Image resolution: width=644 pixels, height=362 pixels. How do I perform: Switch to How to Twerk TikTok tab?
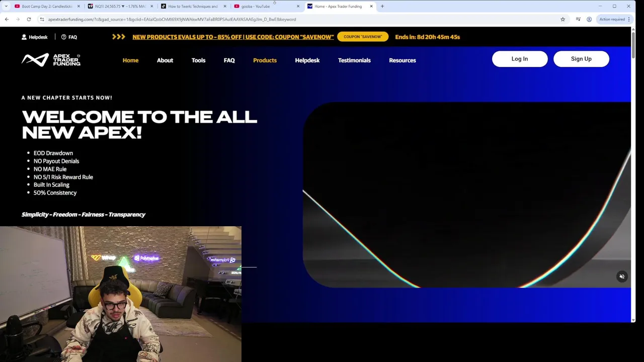(x=193, y=6)
